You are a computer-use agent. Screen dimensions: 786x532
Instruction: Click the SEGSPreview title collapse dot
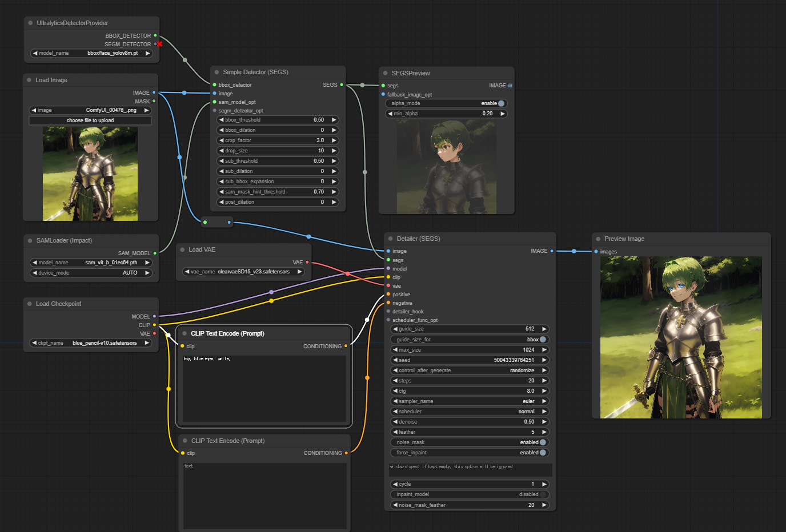[x=386, y=73]
